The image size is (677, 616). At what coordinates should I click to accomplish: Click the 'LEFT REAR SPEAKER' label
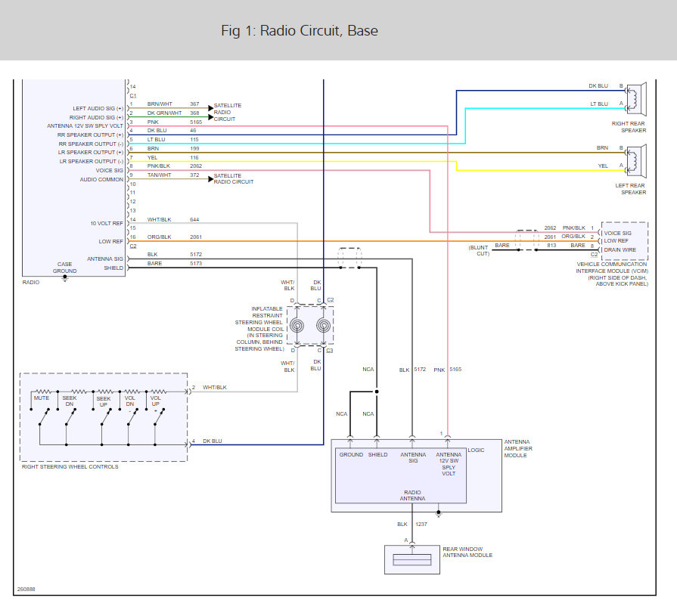631,189
